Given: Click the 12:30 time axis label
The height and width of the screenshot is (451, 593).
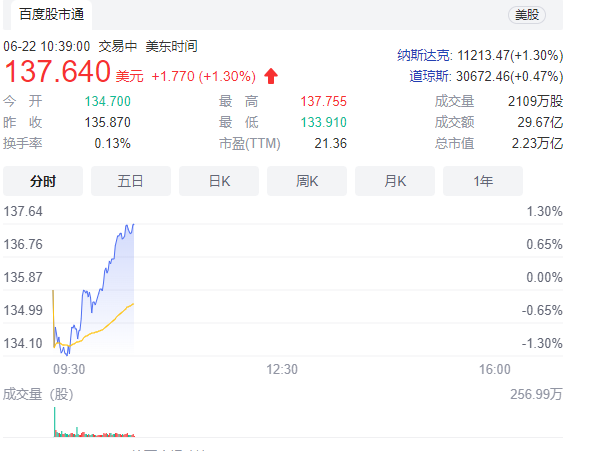Looking at the screenshot, I should click(x=282, y=369).
